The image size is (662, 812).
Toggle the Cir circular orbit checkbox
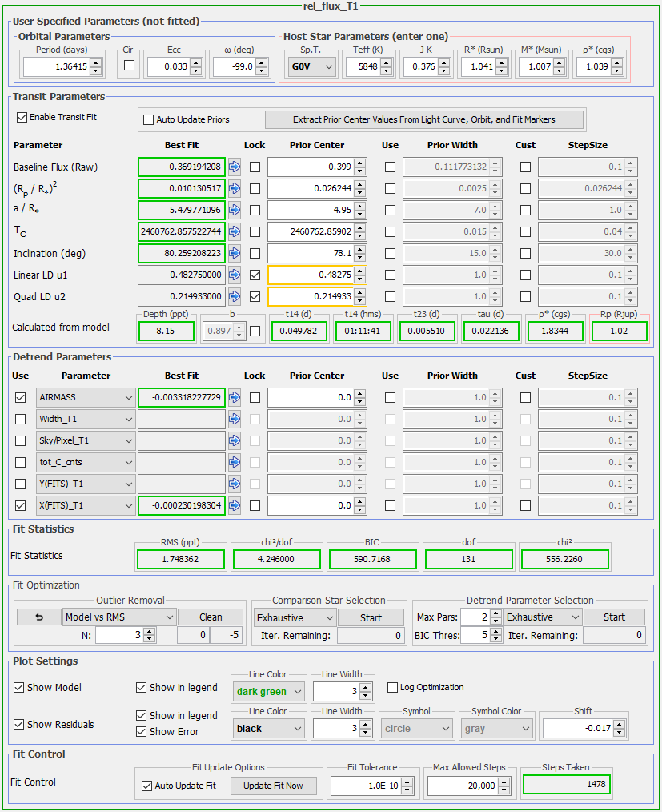(130, 65)
